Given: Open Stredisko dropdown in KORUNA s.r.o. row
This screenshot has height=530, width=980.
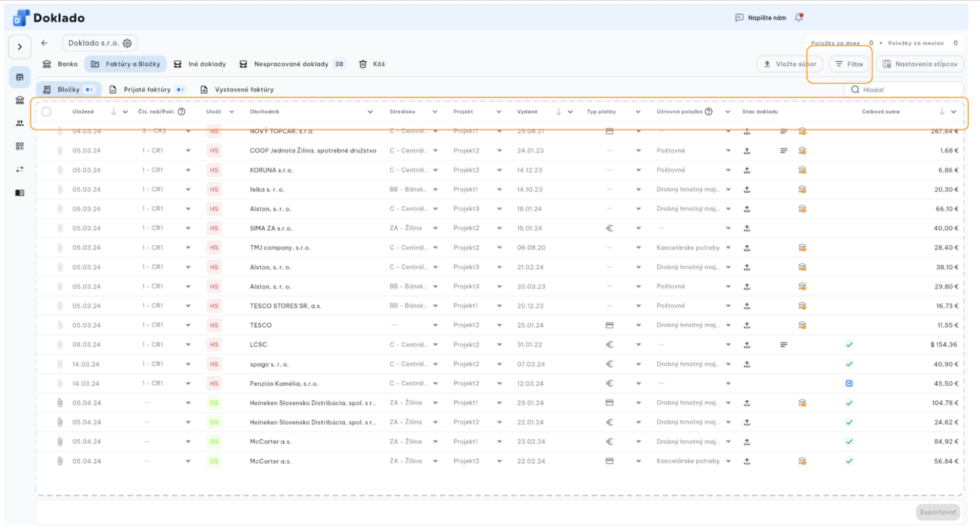Looking at the screenshot, I should 435,170.
